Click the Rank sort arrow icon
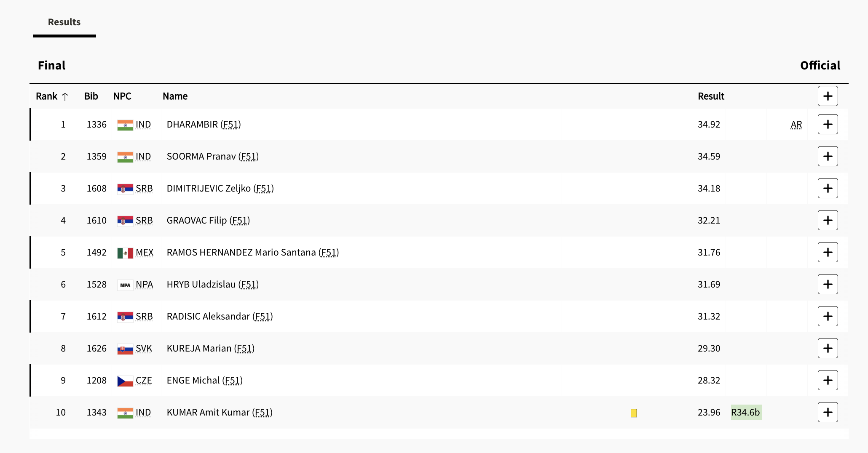The image size is (868, 453). point(65,97)
